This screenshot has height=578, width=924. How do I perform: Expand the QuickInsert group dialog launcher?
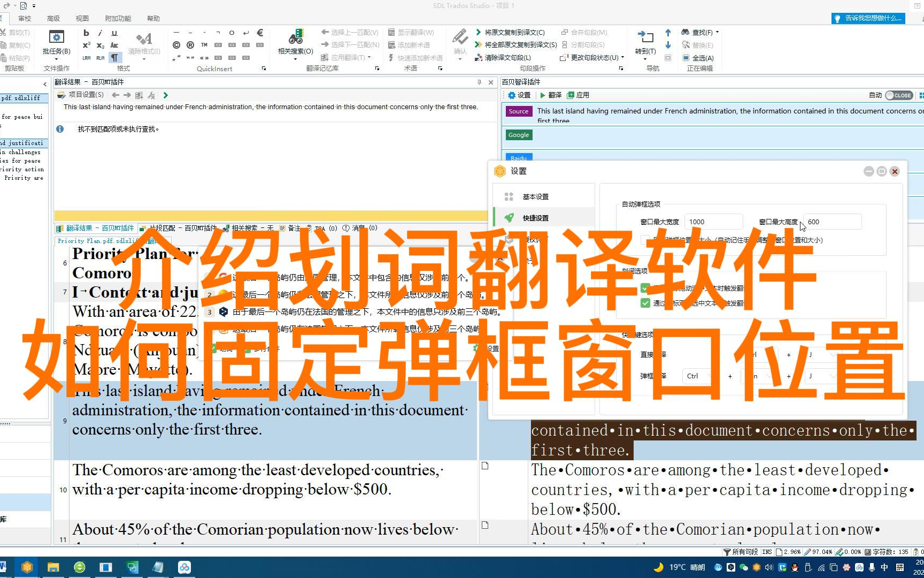coord(264,69)
